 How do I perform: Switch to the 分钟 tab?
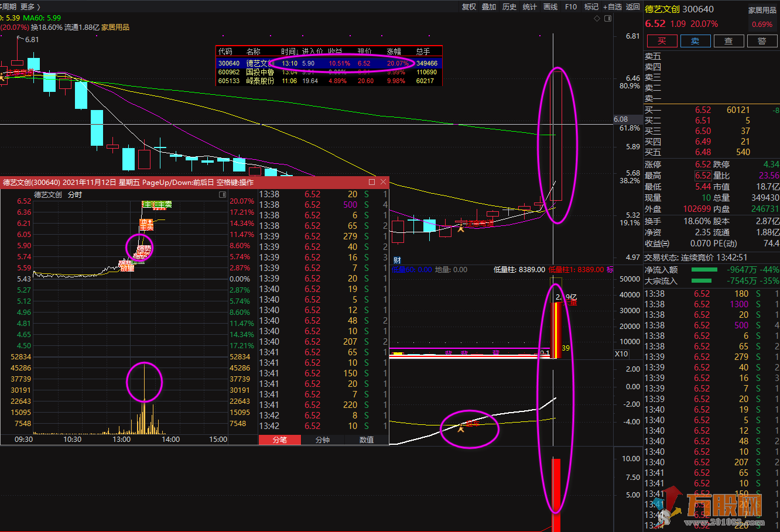(x=323, y=440)
